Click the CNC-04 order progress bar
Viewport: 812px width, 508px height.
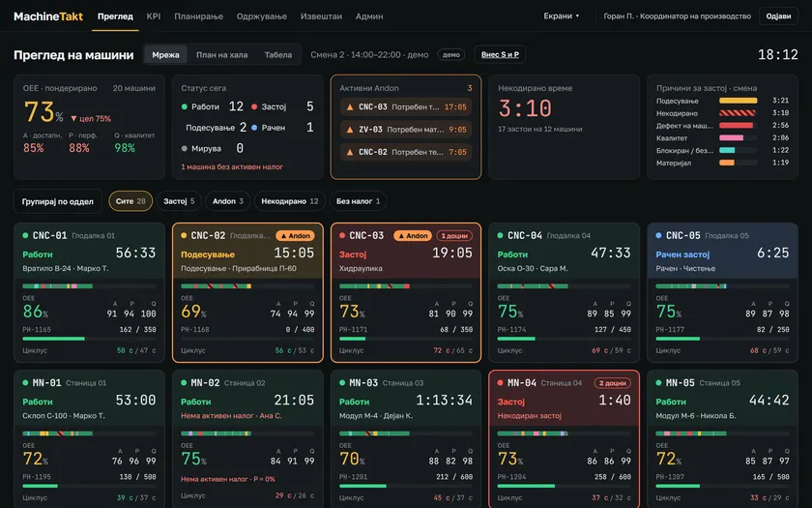564,339
